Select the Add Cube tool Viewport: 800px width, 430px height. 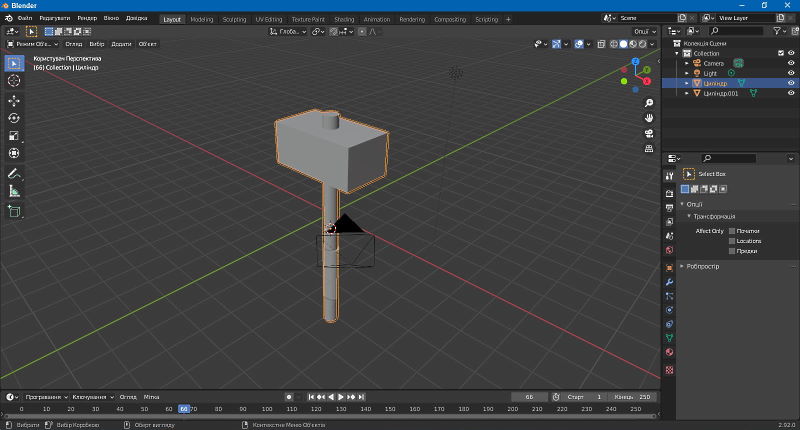tap(14, 211)
